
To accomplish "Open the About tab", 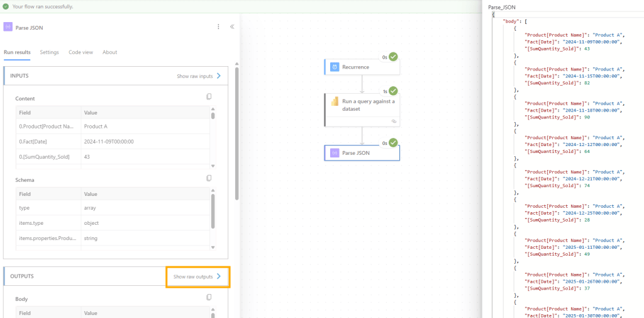I will click(109, 52).
